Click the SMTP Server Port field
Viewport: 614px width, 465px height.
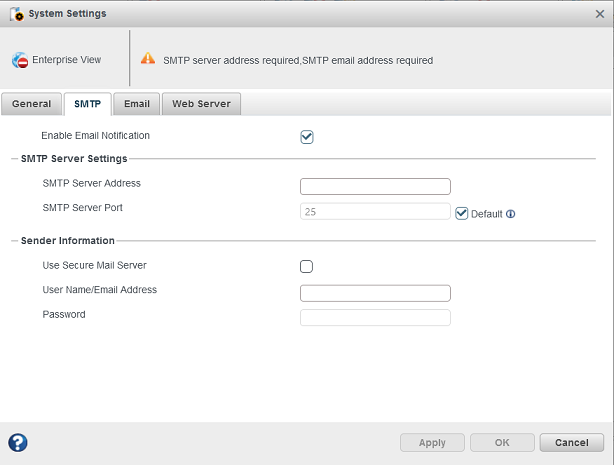(x=375, y=211)
